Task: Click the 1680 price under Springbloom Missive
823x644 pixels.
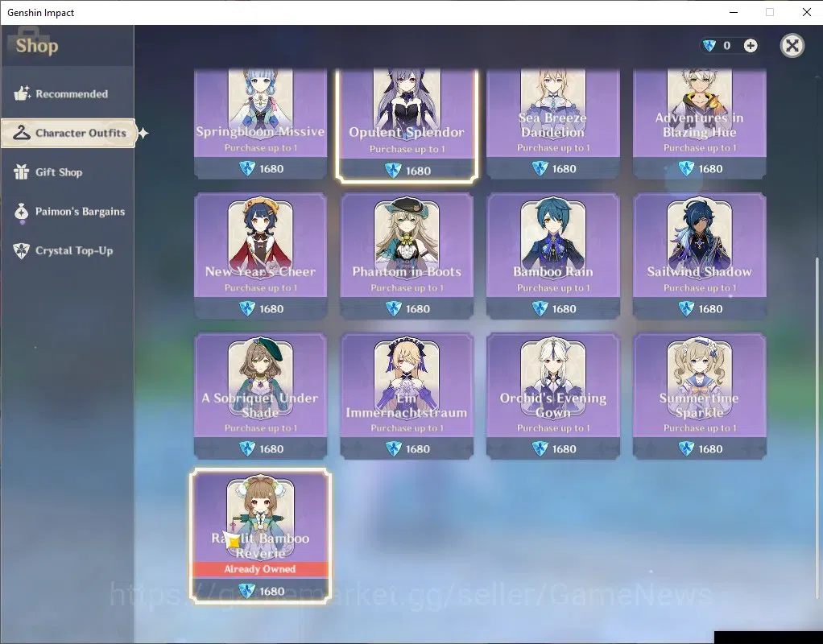Action: click(x=271, y=169)
